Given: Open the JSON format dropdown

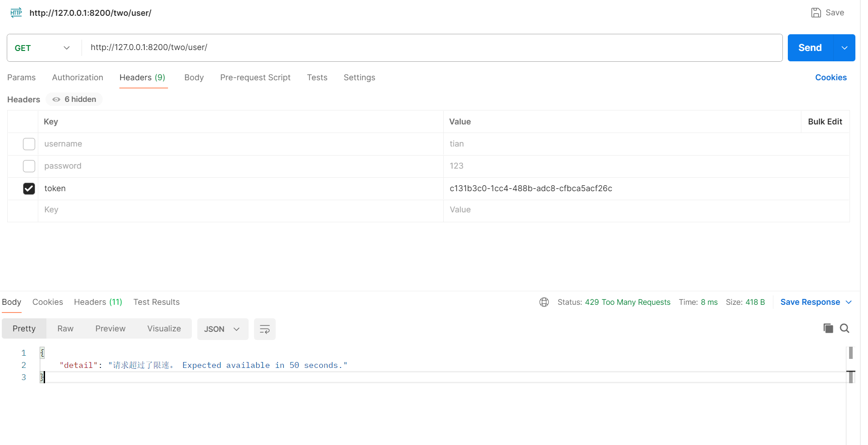Looking at the screenshot, I should tap(223, 329).
